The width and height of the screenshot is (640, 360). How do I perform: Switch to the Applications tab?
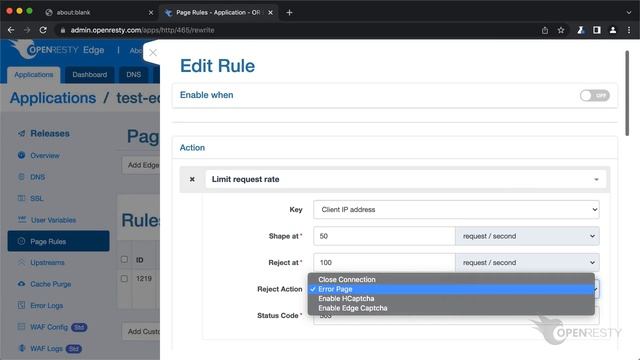coord(34,75)
